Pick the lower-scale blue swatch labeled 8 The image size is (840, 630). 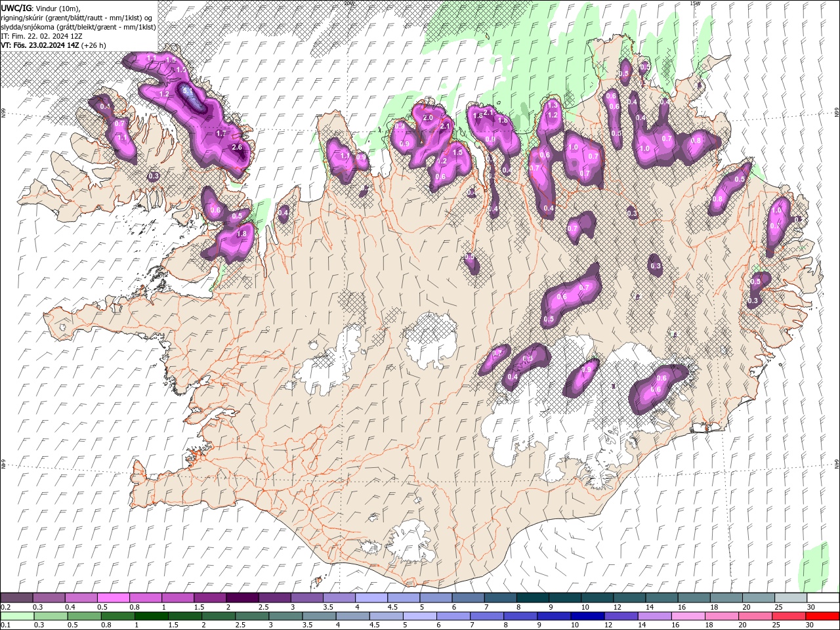(521, 616)
